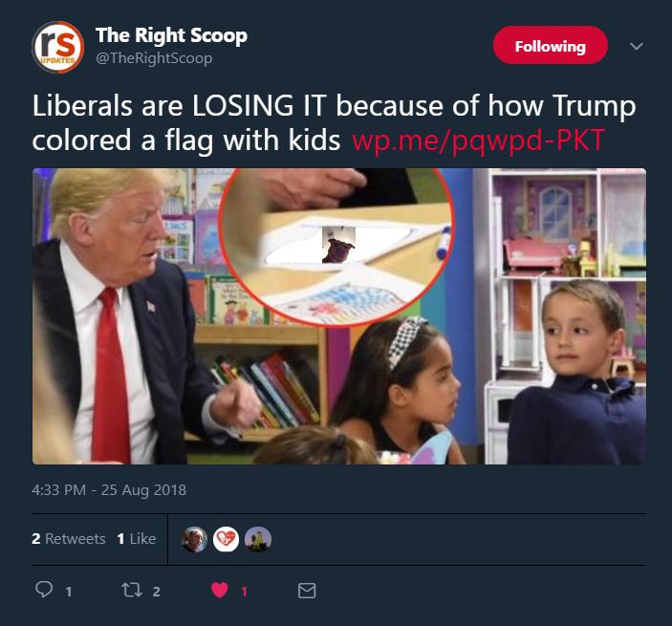
Task: Open the wp.me/pqwpd-PKT link
Action: pos(478,140)
